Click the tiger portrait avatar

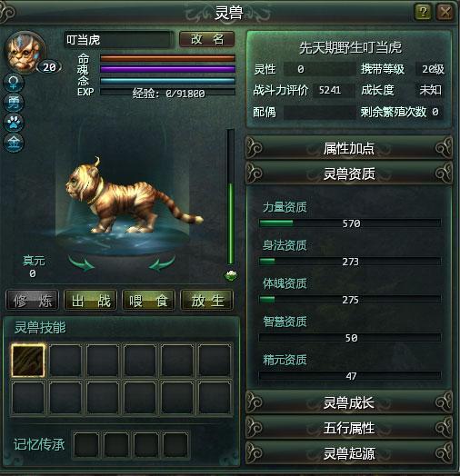(x=25, y=52)
